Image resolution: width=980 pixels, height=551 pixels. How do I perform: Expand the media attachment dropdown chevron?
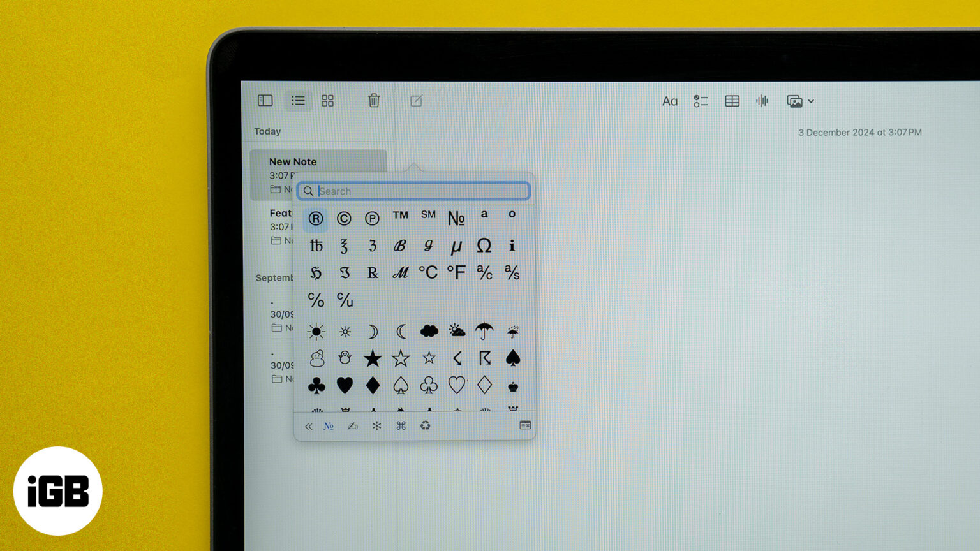(x=810, y=101)
